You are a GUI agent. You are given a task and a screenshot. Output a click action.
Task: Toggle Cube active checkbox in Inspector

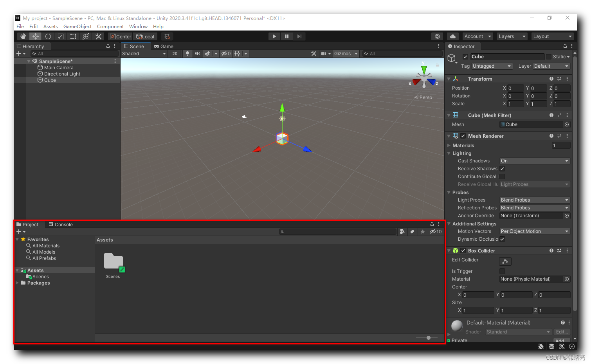pos(465,57)
